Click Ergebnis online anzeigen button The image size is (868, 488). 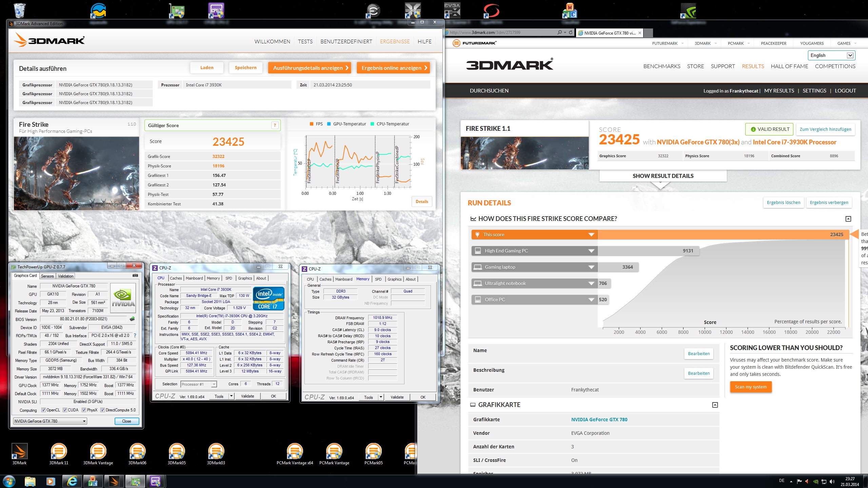(x=393, y=68)
